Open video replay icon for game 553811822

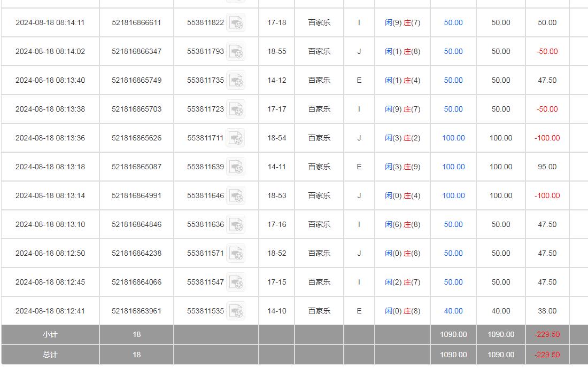(x=236, y=23)
